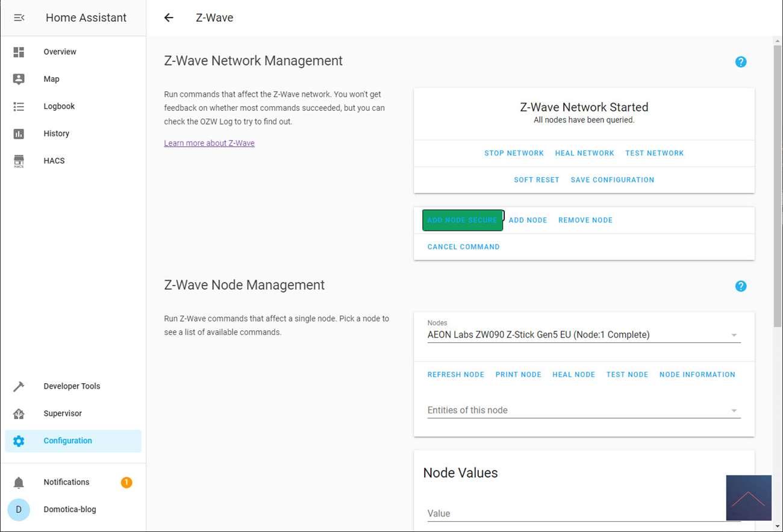This screenshot has width=783, height=532.
Task: Open Logbook in the sidebar
Action: coord(59,106)
